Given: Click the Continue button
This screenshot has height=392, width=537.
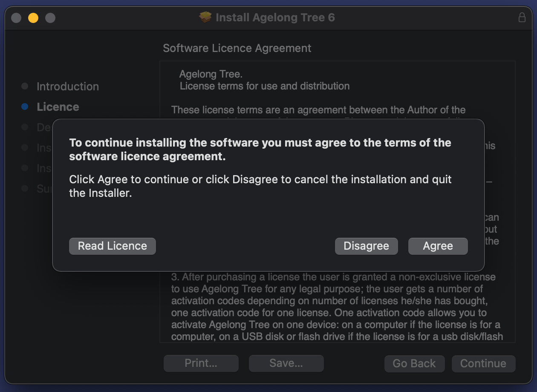Looking at the screenshot, I should (x=483, y=363).
